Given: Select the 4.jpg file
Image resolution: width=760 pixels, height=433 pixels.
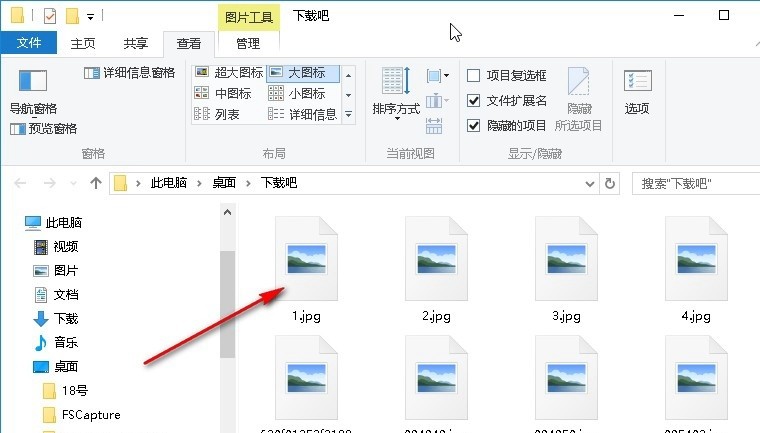Looking at the screenshot, I should pos(696,270).
